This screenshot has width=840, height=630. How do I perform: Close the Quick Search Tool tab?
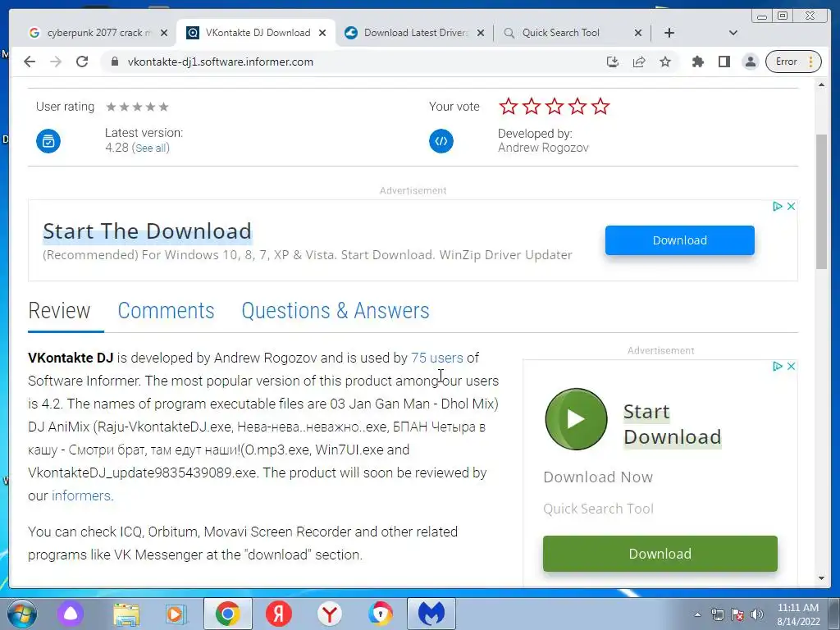tap(638, 33)
